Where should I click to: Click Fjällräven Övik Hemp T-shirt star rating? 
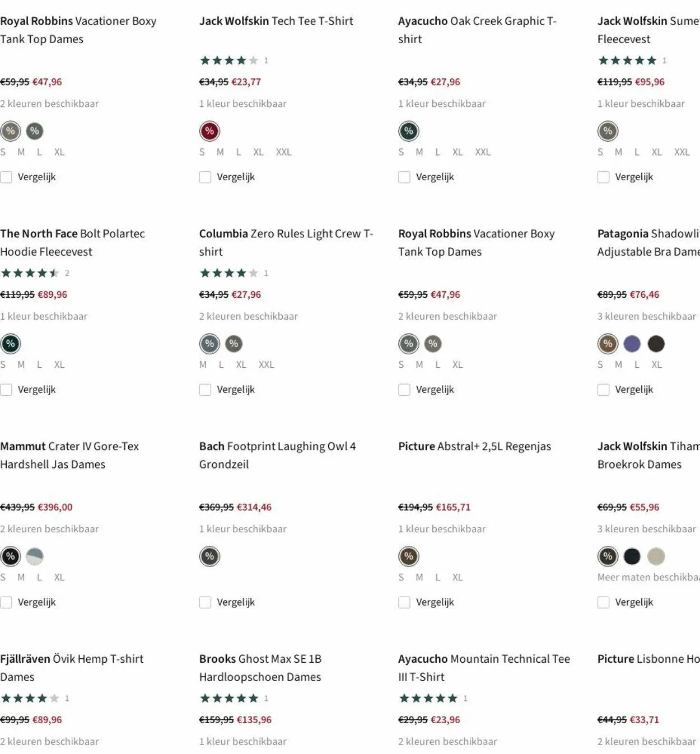click(x=30, y=699)
